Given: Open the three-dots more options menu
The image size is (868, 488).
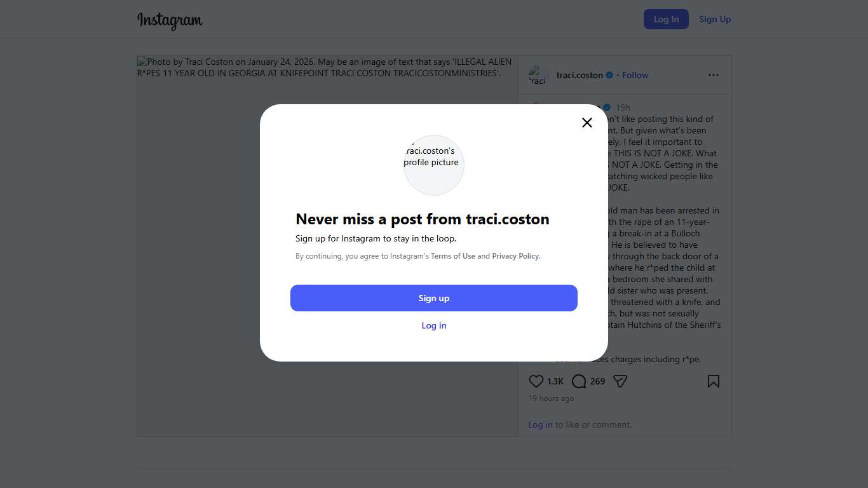Looking at the screenshot, I should pos(714,75).
